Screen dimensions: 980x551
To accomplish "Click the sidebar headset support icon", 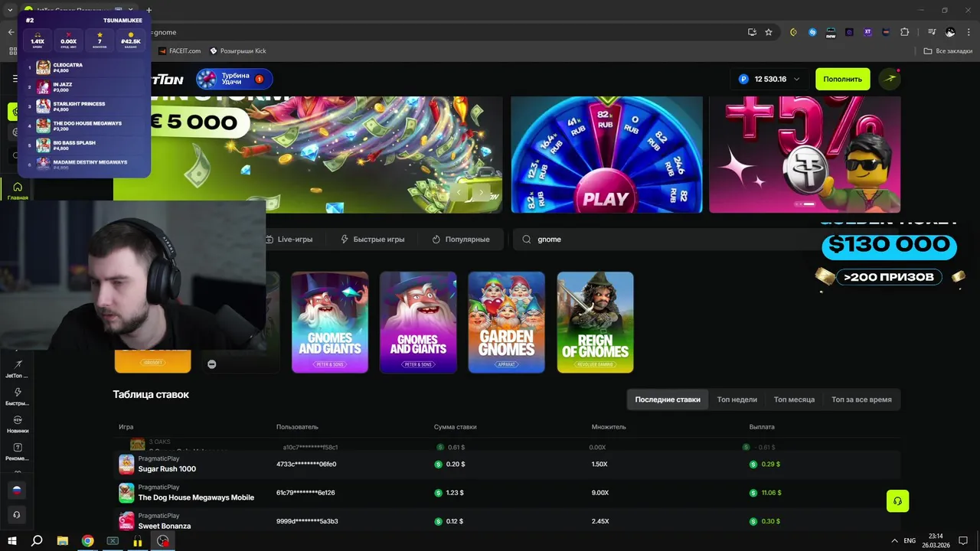I will coord(16,514).
